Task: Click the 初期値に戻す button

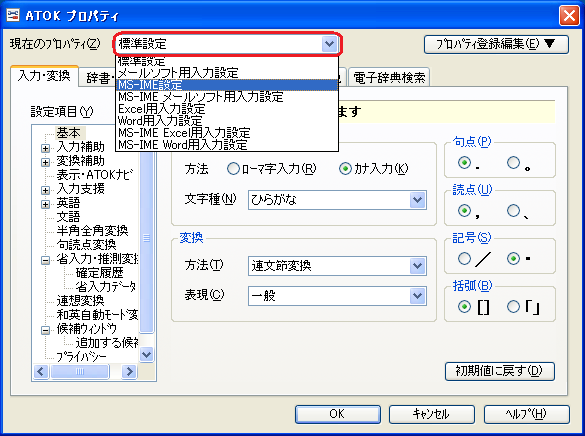Action: click(x=500, y=371)
